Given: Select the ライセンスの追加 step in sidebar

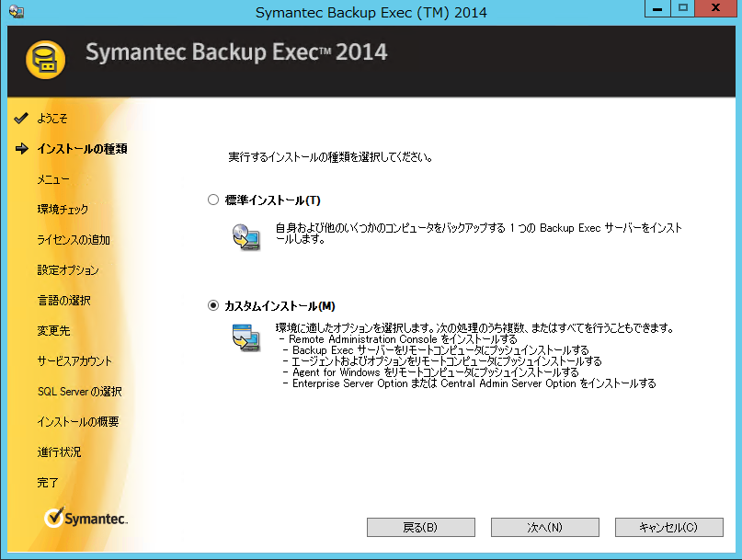Looking at the screenshot, I should coord(74,240).
